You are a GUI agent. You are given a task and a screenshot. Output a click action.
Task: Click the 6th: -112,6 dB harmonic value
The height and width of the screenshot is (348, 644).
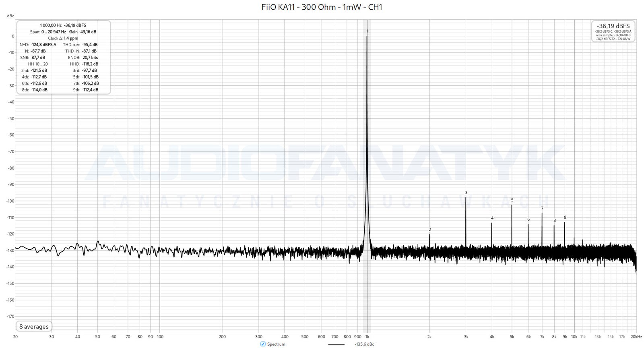pos(34,83)
